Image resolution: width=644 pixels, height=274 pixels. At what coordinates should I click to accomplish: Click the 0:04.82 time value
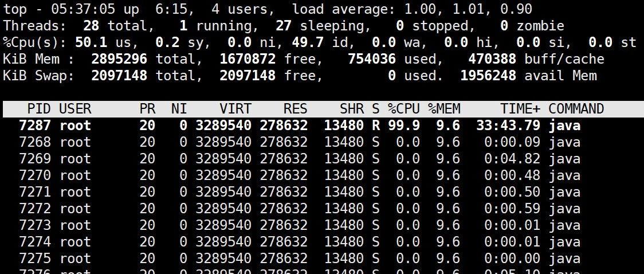[513, 159]
